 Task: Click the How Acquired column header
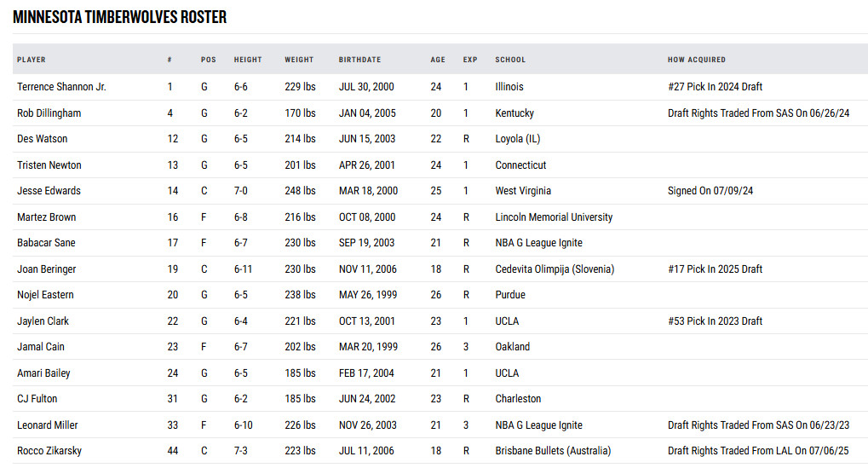pyautogui.click(x=697, y=60)
